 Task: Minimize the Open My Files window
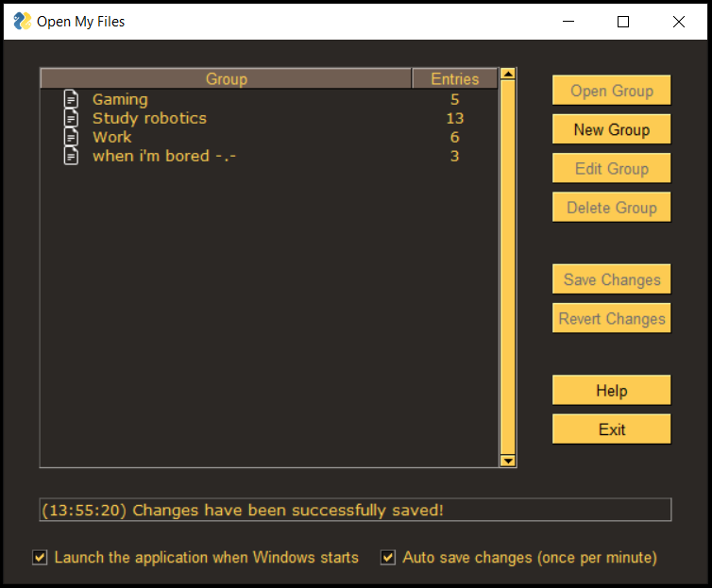568,22
